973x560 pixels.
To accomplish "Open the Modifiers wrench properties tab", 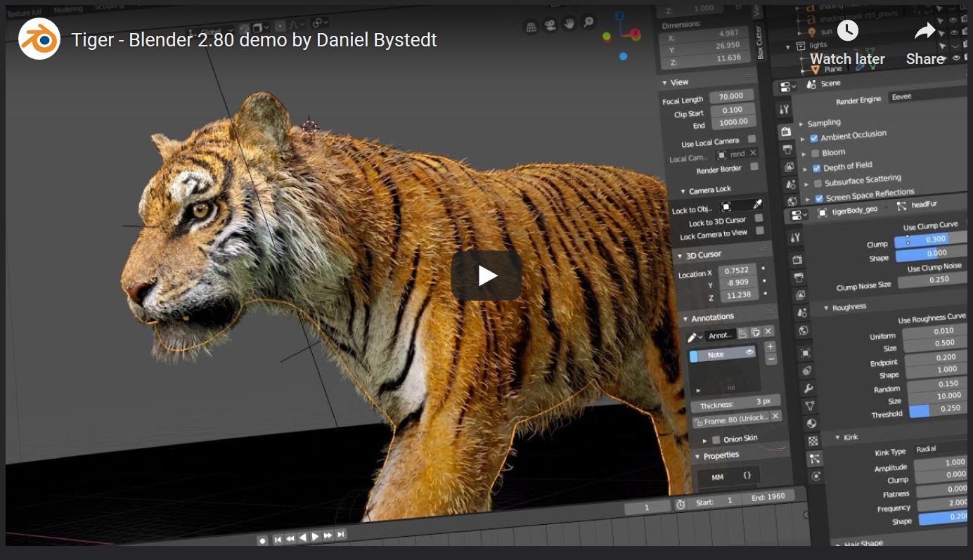I will click(808, 389).
